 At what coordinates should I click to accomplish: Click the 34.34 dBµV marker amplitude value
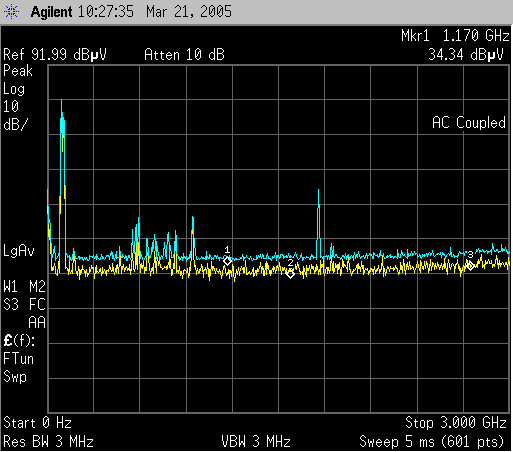pyautogui.click(x=466, y=55)
